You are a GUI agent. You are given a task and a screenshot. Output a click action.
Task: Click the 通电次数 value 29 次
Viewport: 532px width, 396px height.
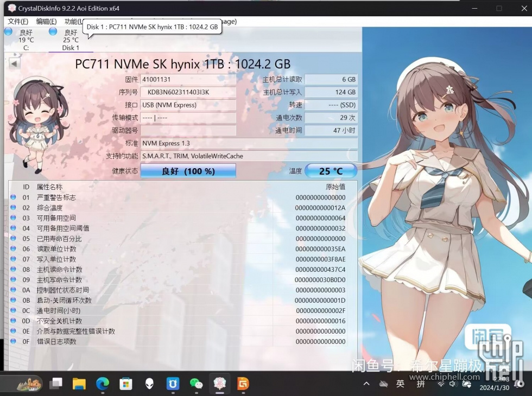(x=331, y=118)
